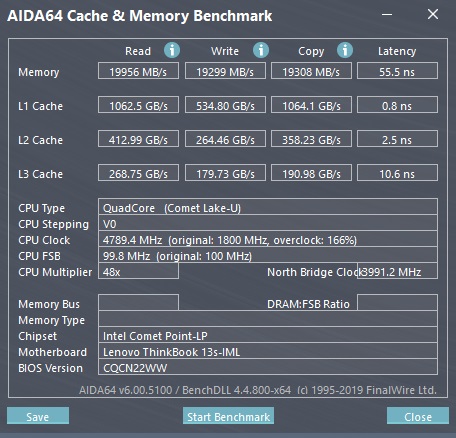Select the Memory Latency 55.5 ns field

(x=397, y=71)
